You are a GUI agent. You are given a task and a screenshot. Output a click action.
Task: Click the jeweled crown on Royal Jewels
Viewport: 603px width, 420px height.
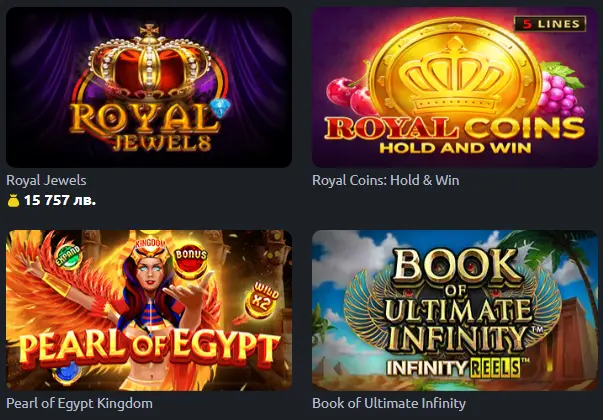[x=150, y=62]
